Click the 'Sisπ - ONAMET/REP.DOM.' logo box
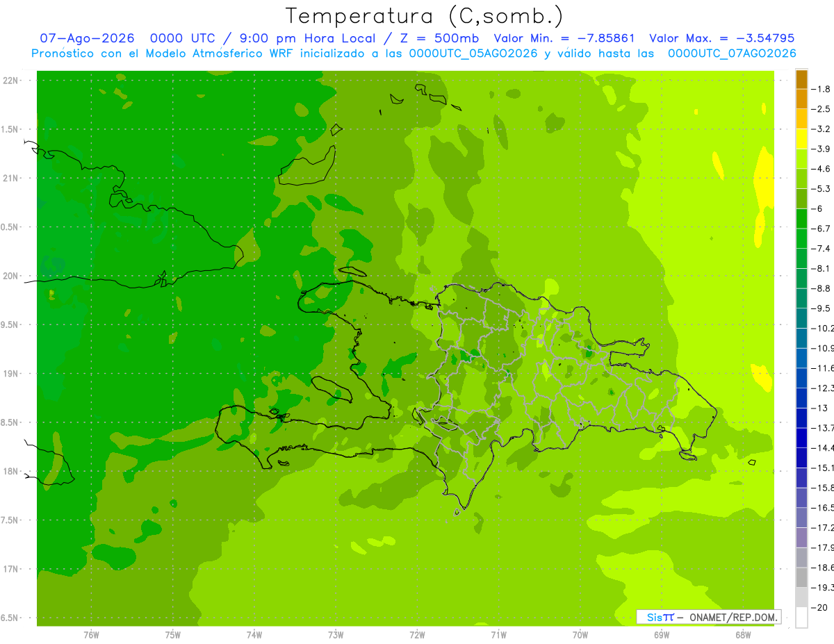The image size is (834, 644). (708, 617)
